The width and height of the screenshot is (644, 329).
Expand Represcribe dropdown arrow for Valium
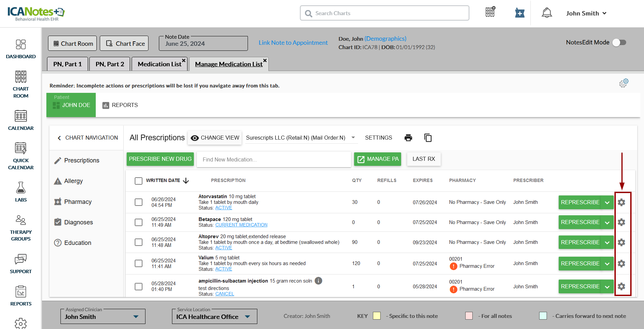[x=607, y=264]
